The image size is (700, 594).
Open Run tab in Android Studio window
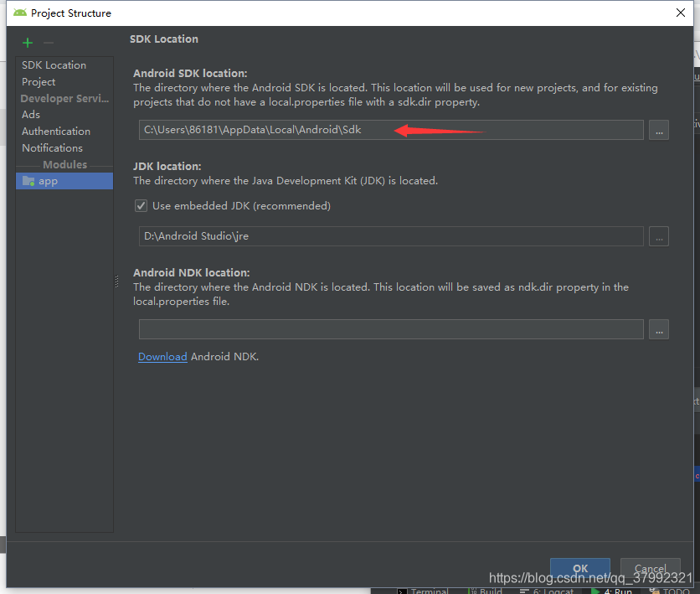(x=611, y=591)
